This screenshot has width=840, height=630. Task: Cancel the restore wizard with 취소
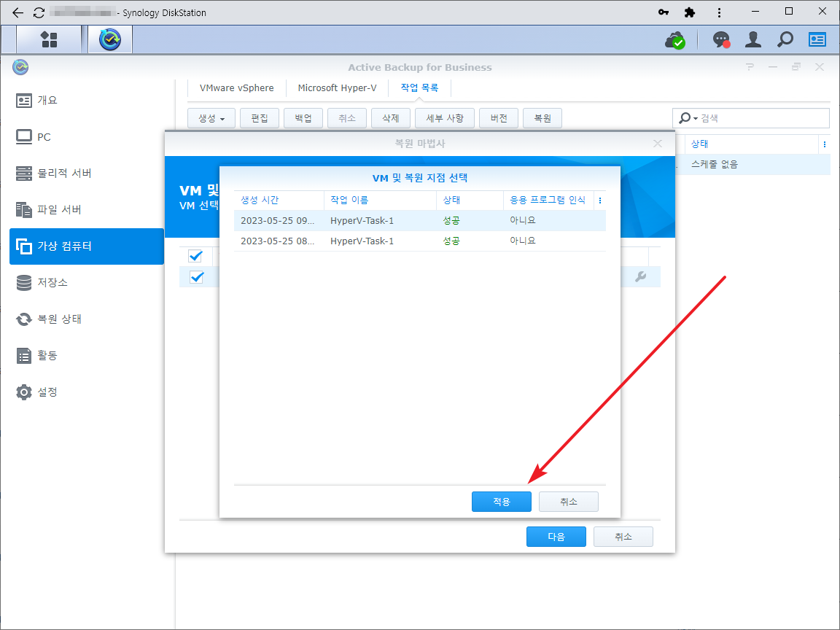pyautogui.click(x=623, y=536)
